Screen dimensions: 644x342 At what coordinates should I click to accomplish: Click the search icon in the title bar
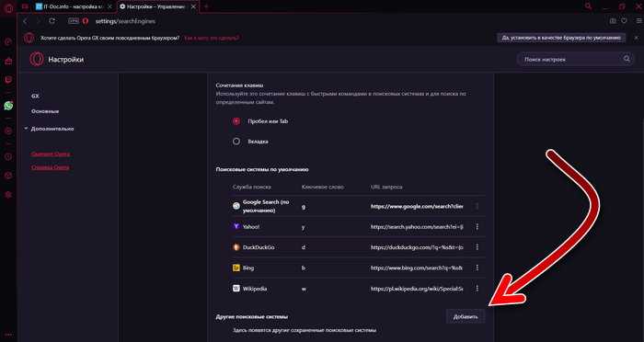point(589,6)
